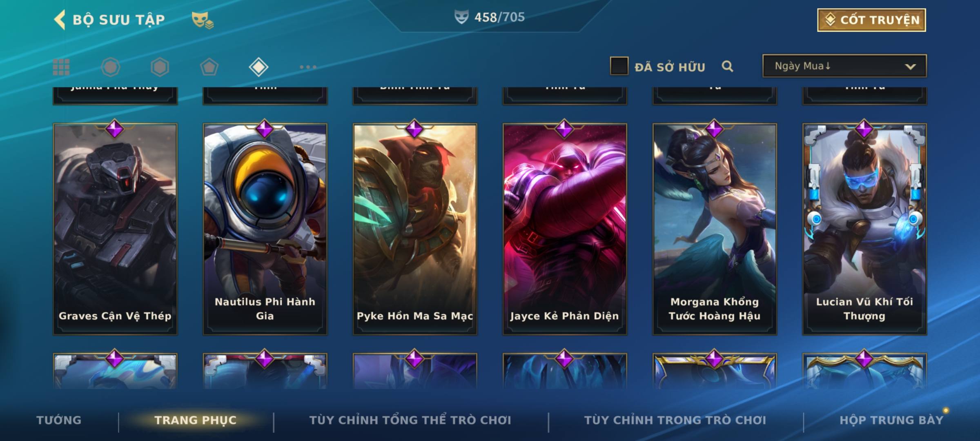Open the Lucian Vũ Khí Tối Thượng card

[864, 229]
